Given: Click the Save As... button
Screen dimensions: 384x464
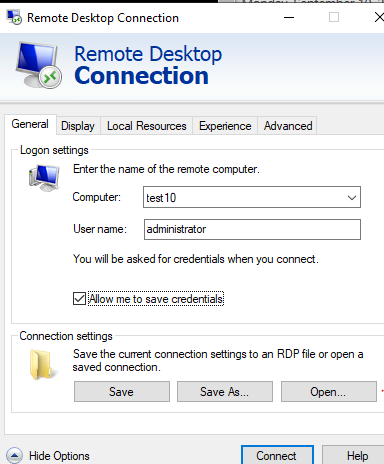Looking at the screenshot, I should pyautogui.click(x=225, y=392).
